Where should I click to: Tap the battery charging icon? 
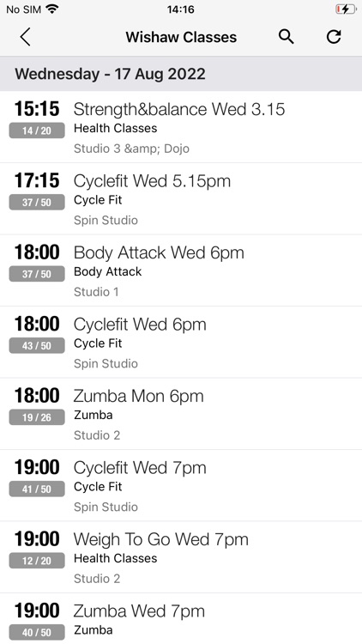pos(345,9)
